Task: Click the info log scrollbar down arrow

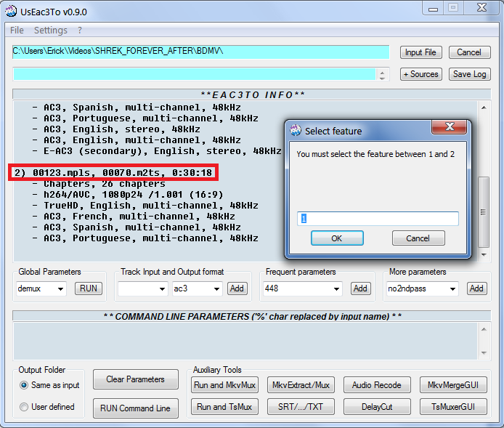Action: [x=484, y=254]
